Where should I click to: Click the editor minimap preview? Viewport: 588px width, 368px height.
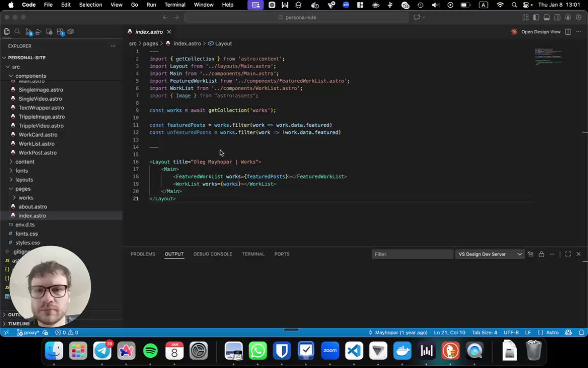(x=549, y=56)
